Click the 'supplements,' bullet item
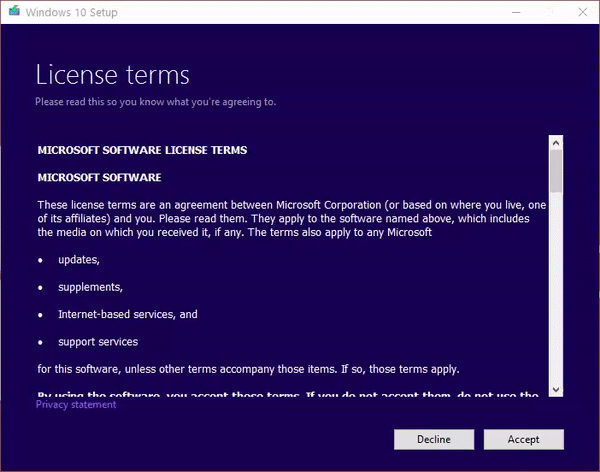Image resolution: width=600 pixels, height=472 pixels. point(90,287)
